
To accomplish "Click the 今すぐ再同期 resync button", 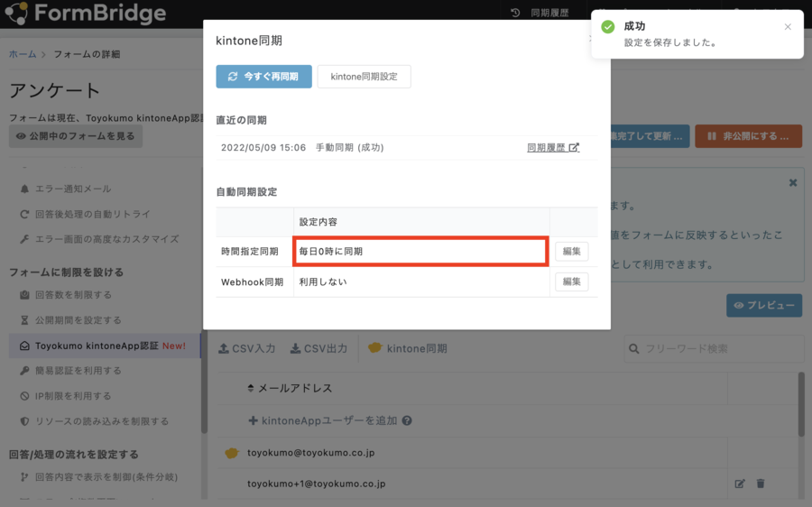I will pyautogui.click(x=263, y=77).
